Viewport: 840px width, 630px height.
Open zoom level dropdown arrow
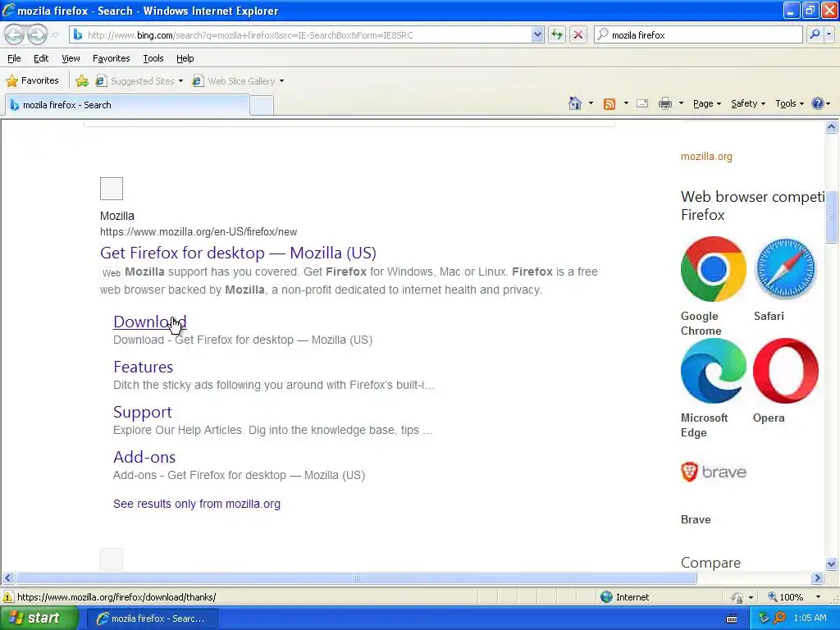(x=818, y=597)
